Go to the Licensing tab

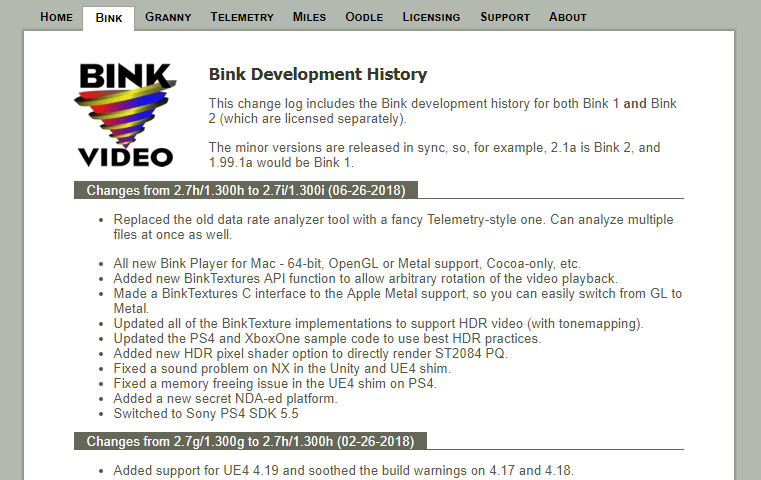click(431, 17)
